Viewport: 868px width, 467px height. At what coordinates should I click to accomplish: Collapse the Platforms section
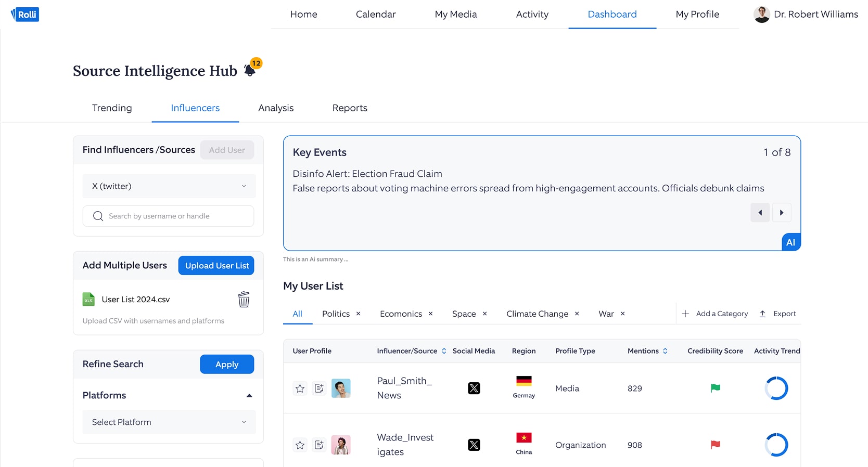click(249, 396)
